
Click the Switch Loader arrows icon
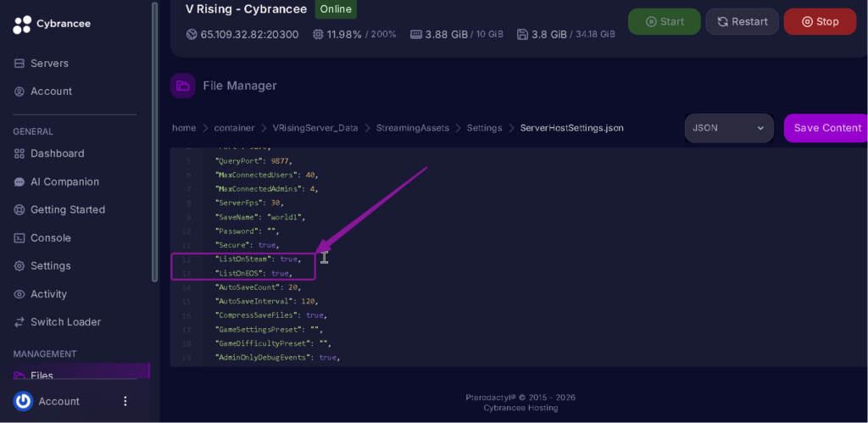click(19, 322)
